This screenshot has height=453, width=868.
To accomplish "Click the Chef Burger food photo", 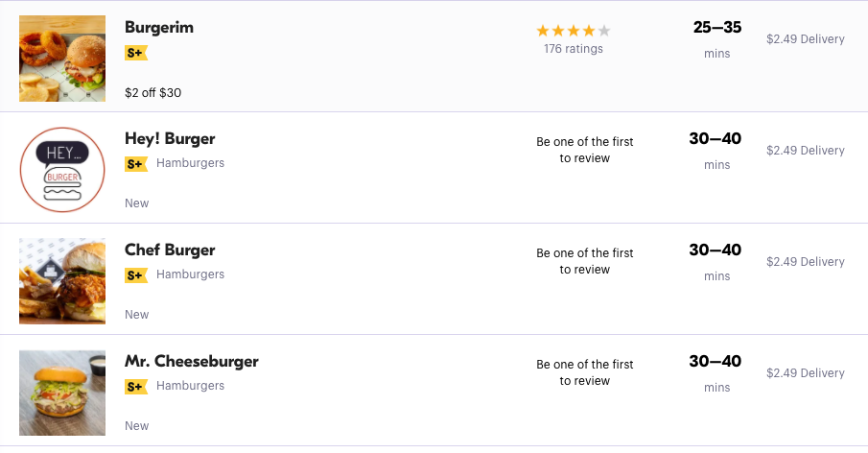I will (x=62, y=280).
